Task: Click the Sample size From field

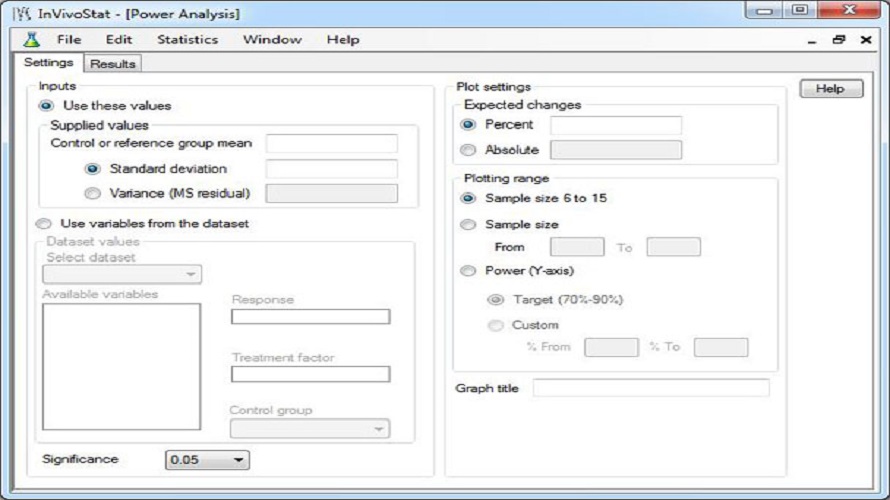Action: [x=577, y=247]
